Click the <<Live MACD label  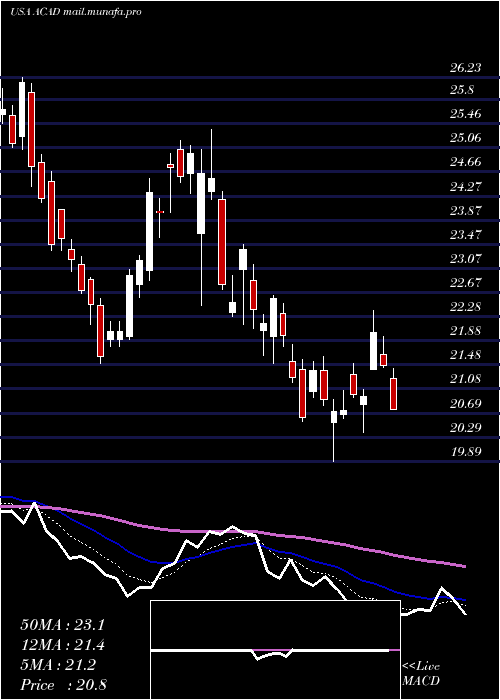tap(421, 674)
